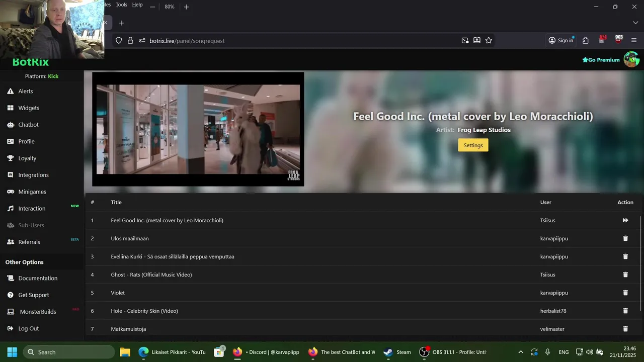Switch to the Discord taskbar window
Image resolution: width=644 pixels, height=362 pixels.
[x=266, y=352]
